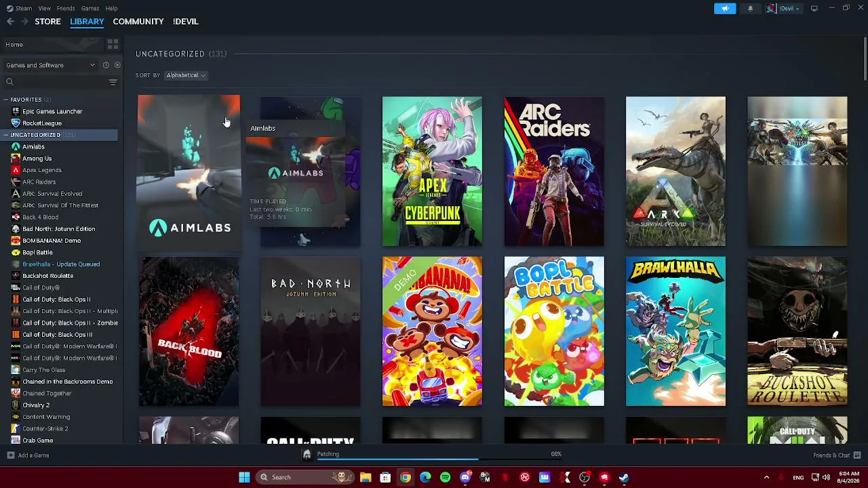Image resolution: width=868 pixels, height=488 pixels.
Task: Switch to the grid collections view icon
Action: tap(113, 45)
